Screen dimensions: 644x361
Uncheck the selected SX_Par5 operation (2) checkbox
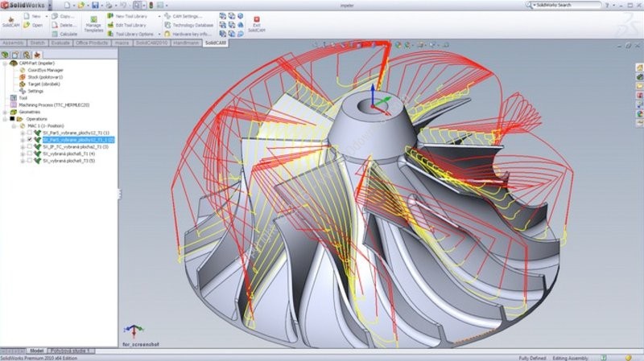(x=30, y=139)
